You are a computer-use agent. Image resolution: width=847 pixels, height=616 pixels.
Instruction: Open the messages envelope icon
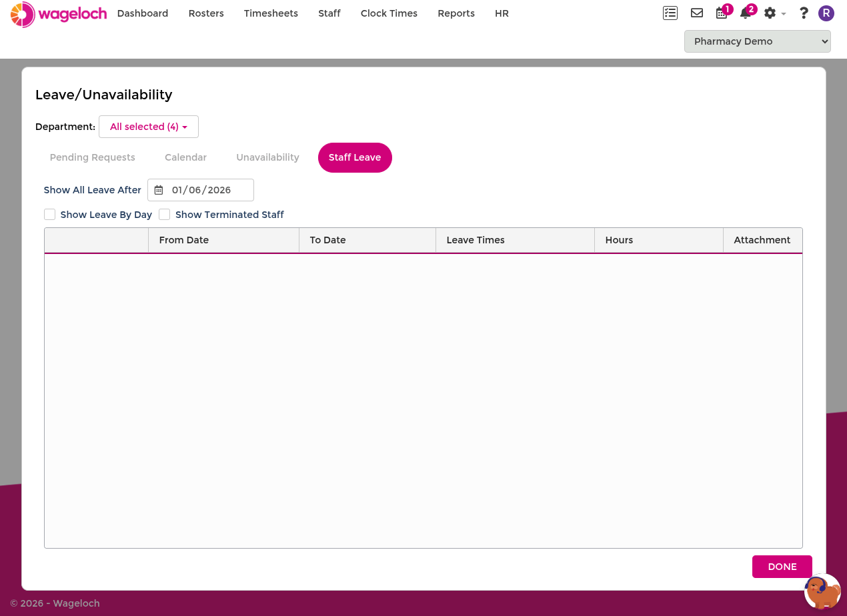697,13
